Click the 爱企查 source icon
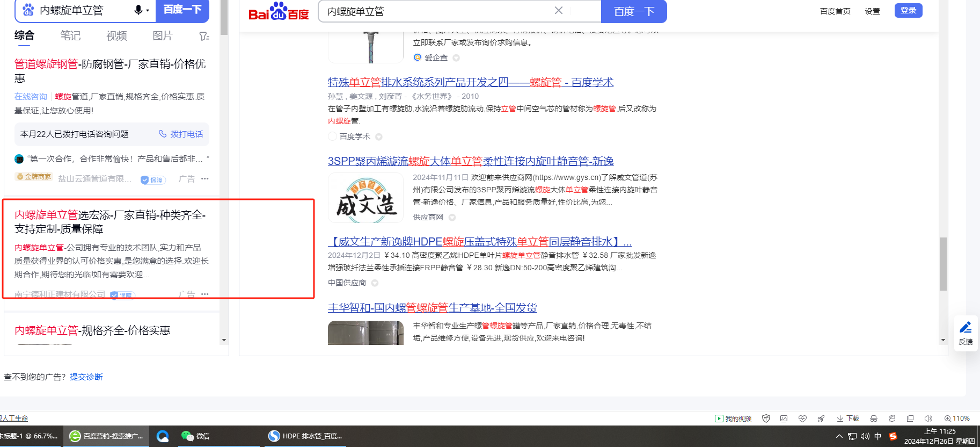The height and width of the screenshot is (447, 980). pos(418,57)
